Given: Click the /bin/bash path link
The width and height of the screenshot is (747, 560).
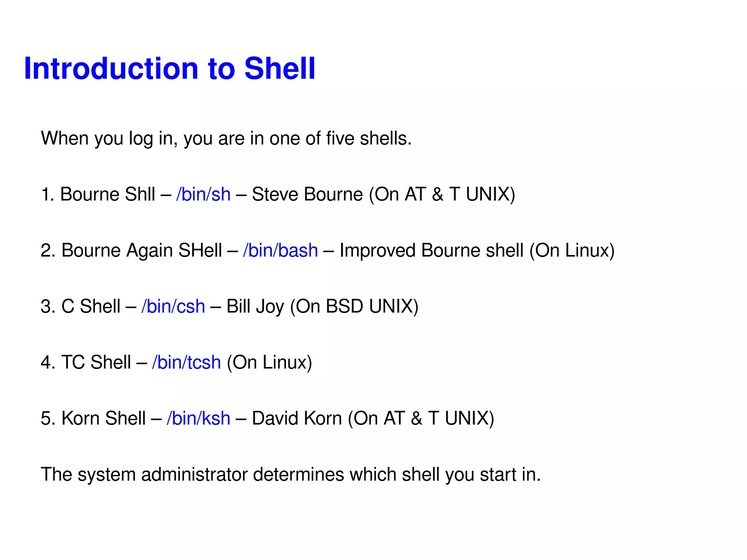Looking at the screenshot, I should click(280, 251).
